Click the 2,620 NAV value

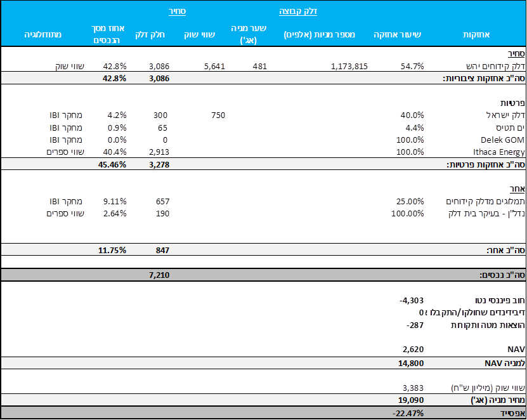[413, 350]
